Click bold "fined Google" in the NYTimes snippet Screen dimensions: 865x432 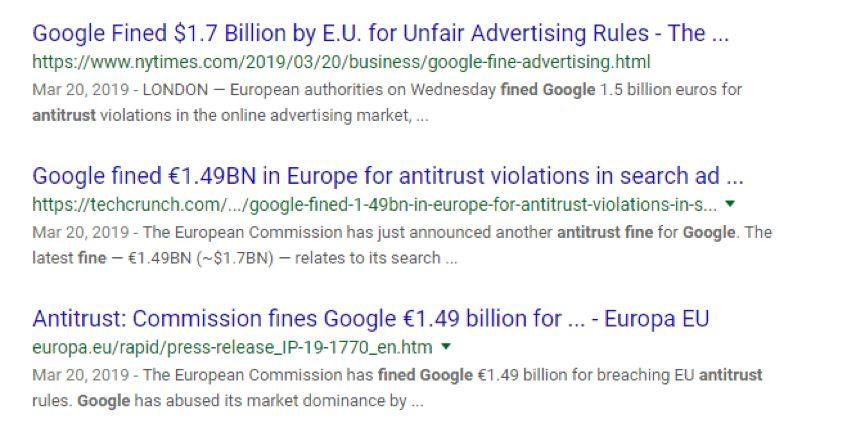click(548, 90)
